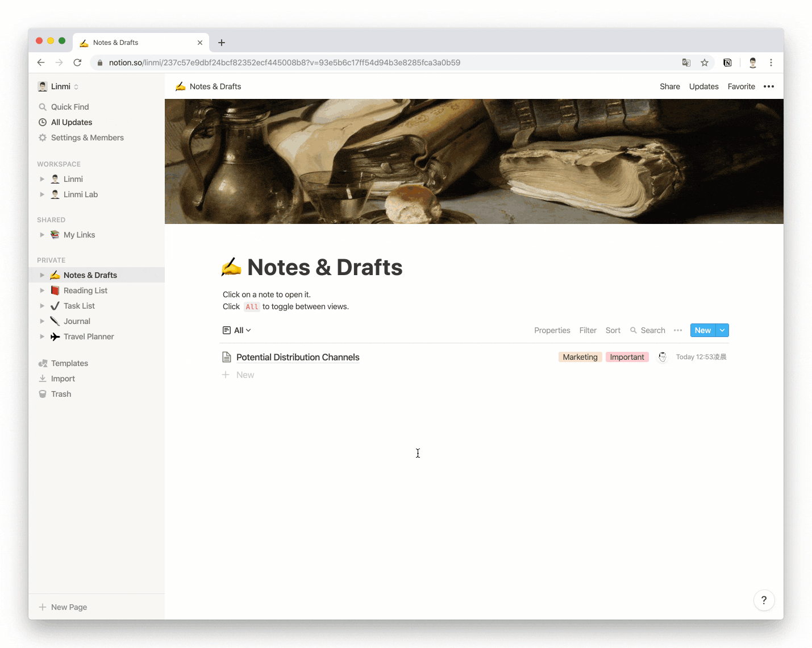Close the Notes & Drafts browser tab

click(200, 43)
